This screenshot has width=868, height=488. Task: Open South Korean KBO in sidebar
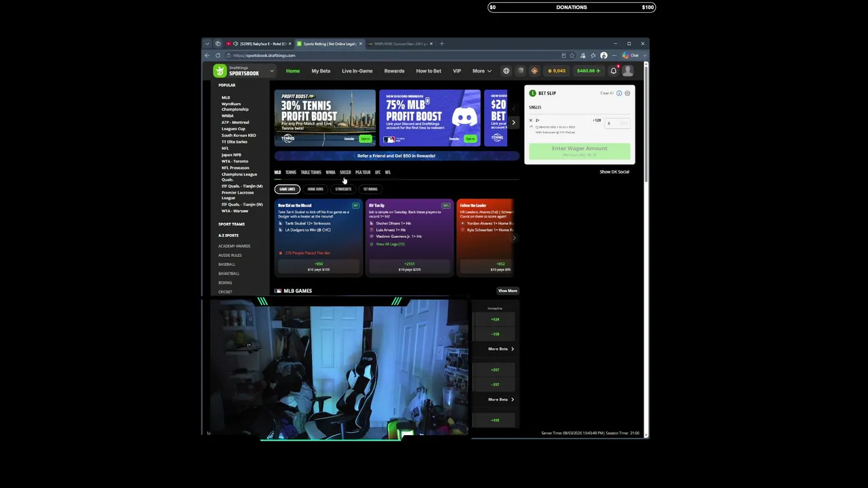coord(239,135)
